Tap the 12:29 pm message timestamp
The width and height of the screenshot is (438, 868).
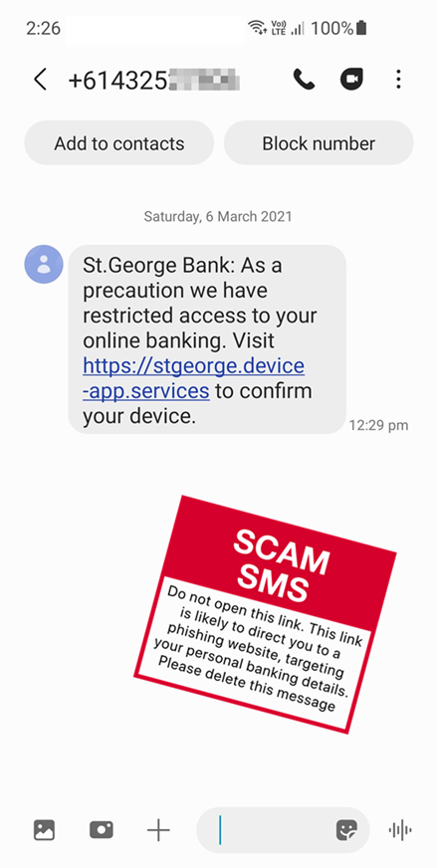tap(378, 425)
